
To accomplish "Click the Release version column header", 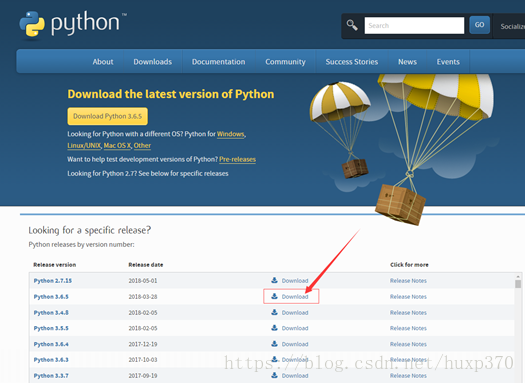I will pyautogui.click(x=55, y=265).
